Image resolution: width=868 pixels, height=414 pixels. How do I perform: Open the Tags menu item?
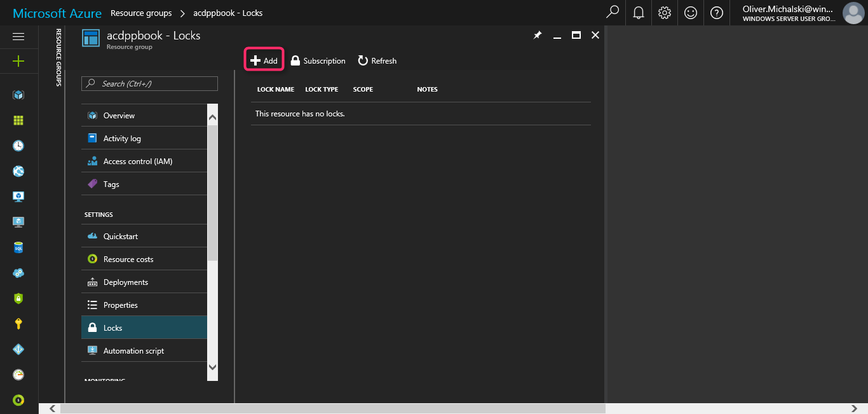pyautogui.click(x=144, y=184)
